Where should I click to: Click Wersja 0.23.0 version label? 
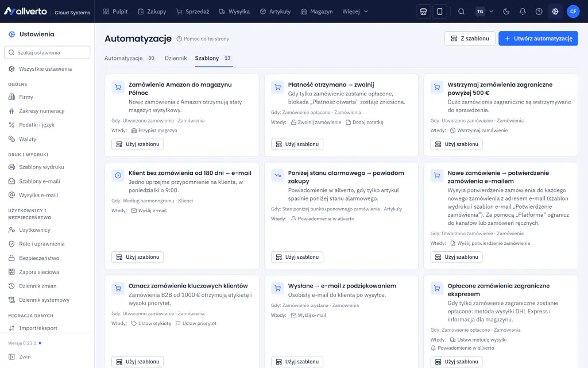pos(22,343)
